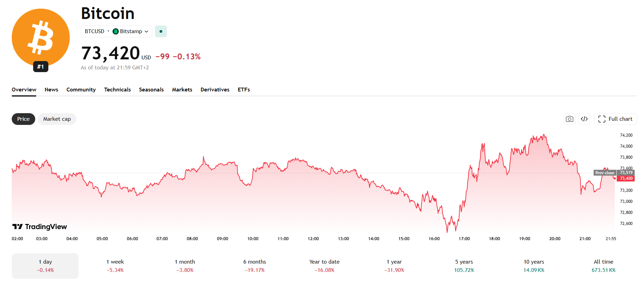
Task: Open the Full chart view
Action: 615,119
